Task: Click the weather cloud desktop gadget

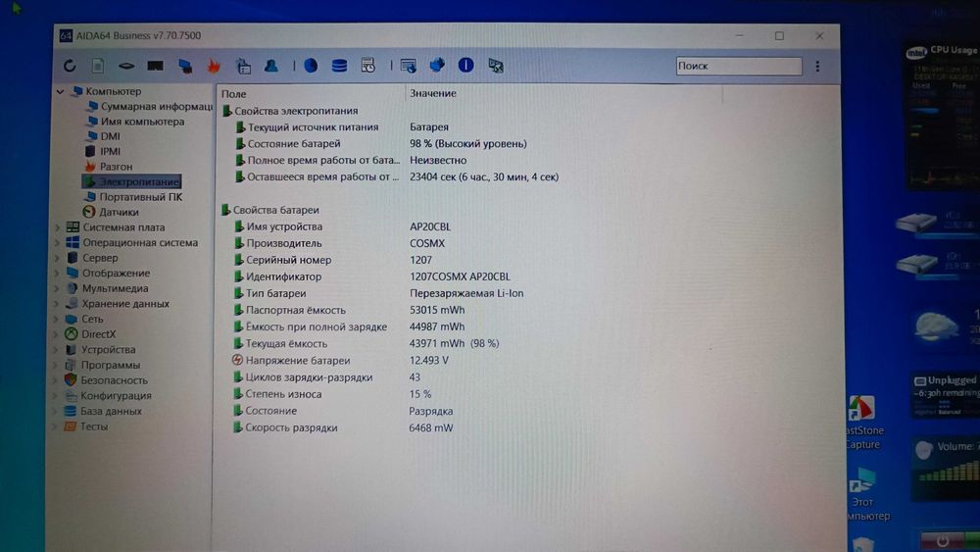Action: 947,326
